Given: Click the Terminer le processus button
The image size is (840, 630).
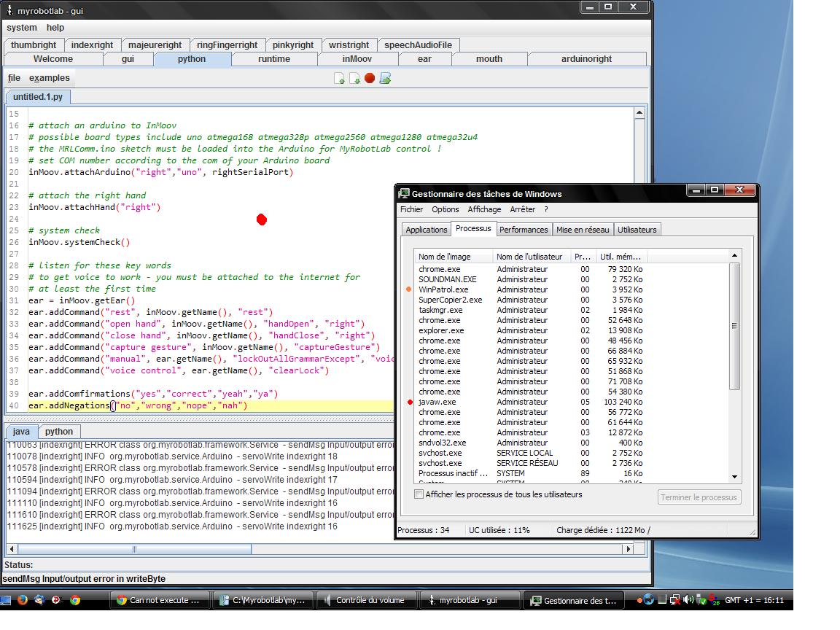Looking at the screenshot, I should point(699,497).
